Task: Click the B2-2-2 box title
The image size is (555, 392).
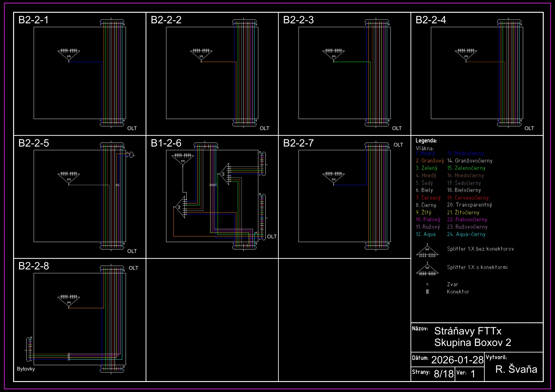Action: tap(166, 20)
